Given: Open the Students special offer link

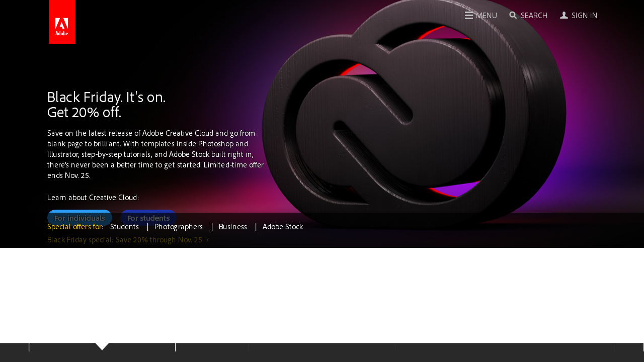Looking at the screenshot, I should (x=124, y=227).
